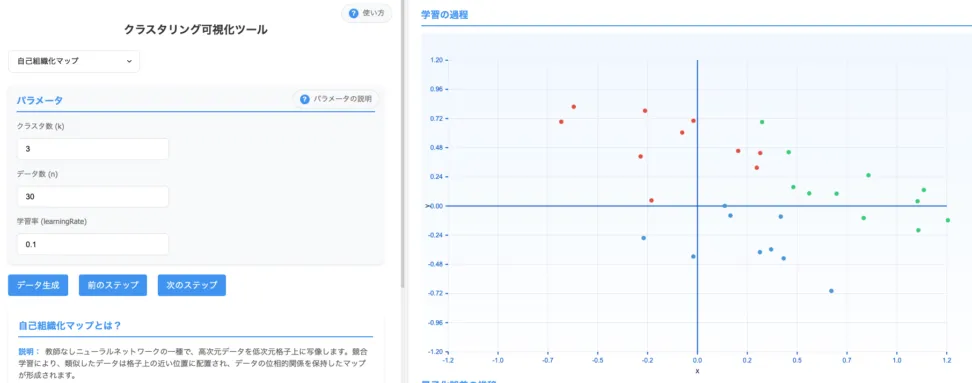Click the クラスタリング可視化ツール title
Screen dimensions: 972x383
[196, 29]
